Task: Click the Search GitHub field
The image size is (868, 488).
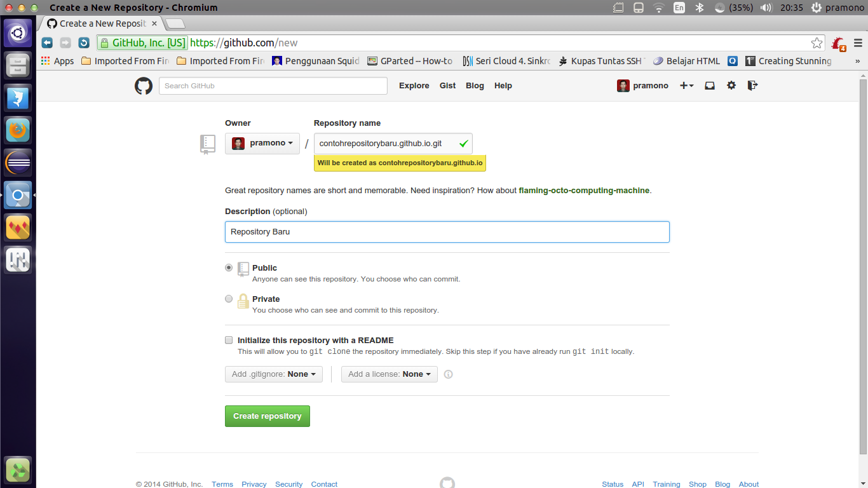Action: click(273, 86)
